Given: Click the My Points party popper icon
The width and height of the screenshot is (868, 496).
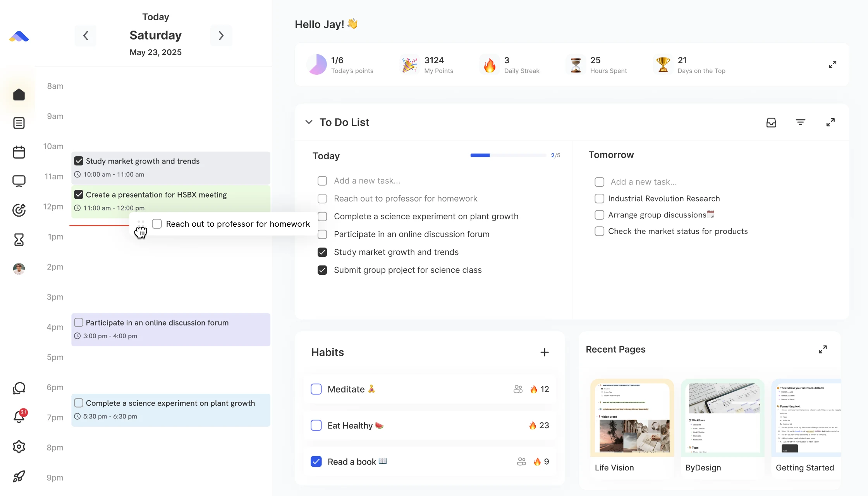Looking at the screenshot, I should pos(409,65).
